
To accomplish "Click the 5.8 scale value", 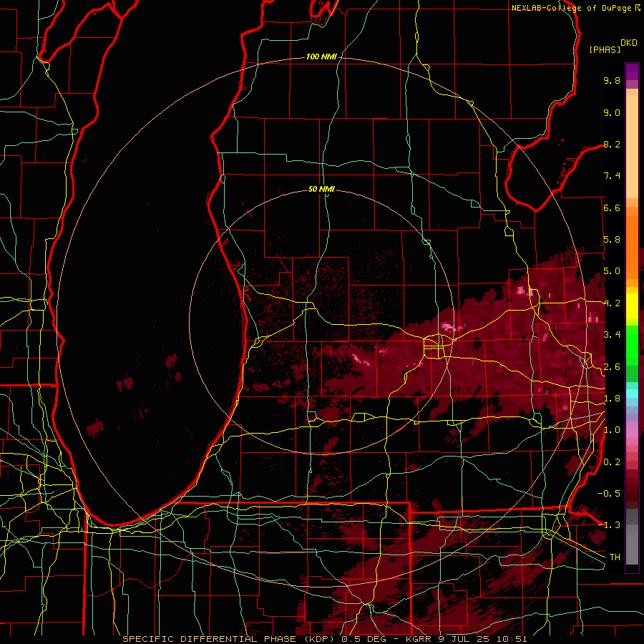I will tap(612, 240).
